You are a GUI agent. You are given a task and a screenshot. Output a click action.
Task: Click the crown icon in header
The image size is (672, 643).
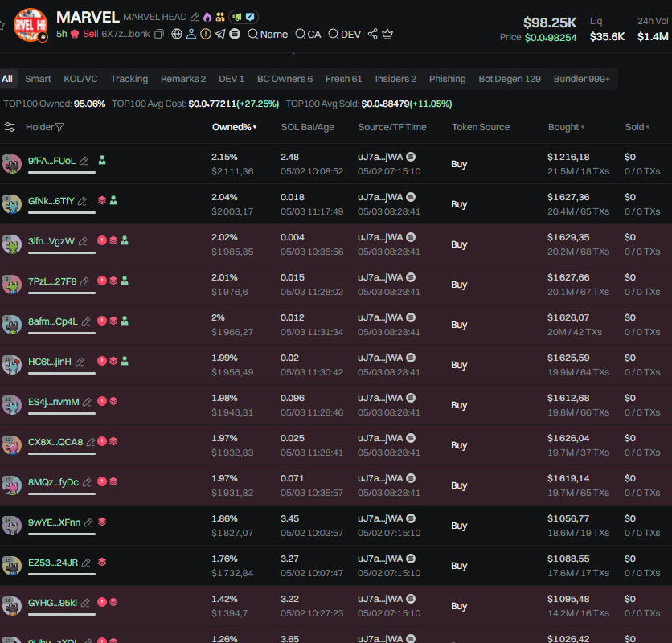pyautogui.click(x=387, y=34)
